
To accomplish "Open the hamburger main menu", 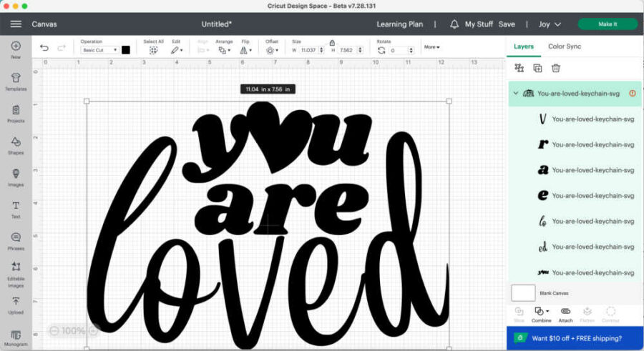I will pyautogui.click(x=16, y=24).
